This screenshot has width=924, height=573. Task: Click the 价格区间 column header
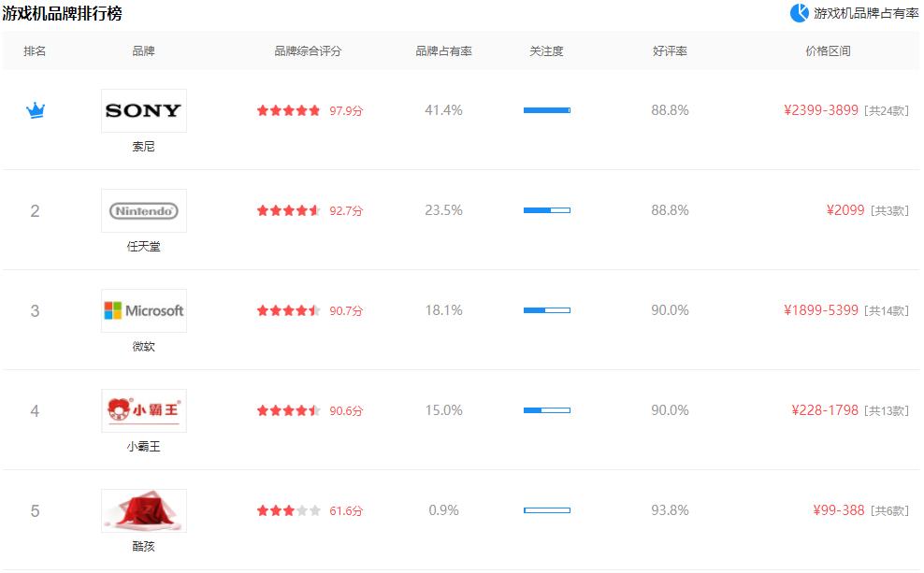(828, 51)
